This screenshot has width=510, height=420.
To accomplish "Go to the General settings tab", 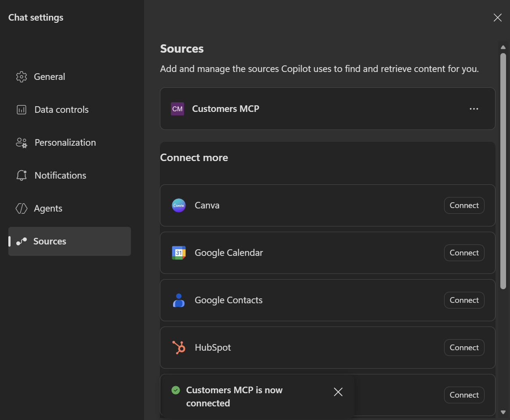I will 69,77.
